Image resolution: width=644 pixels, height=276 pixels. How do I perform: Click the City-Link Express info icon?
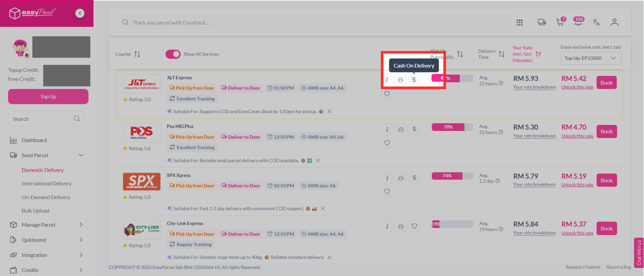[x=387, y=226]
